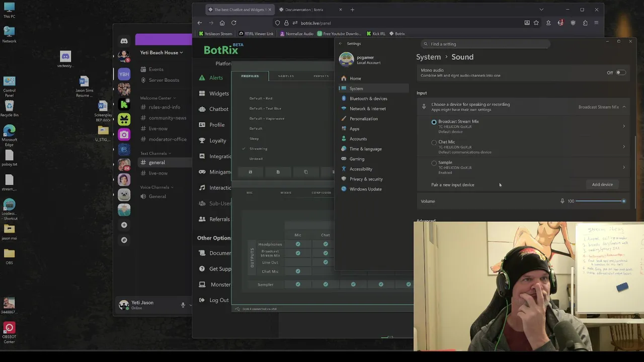
Task: Click the Add device button
Action: pyautogui.click(x=602, y=185)
